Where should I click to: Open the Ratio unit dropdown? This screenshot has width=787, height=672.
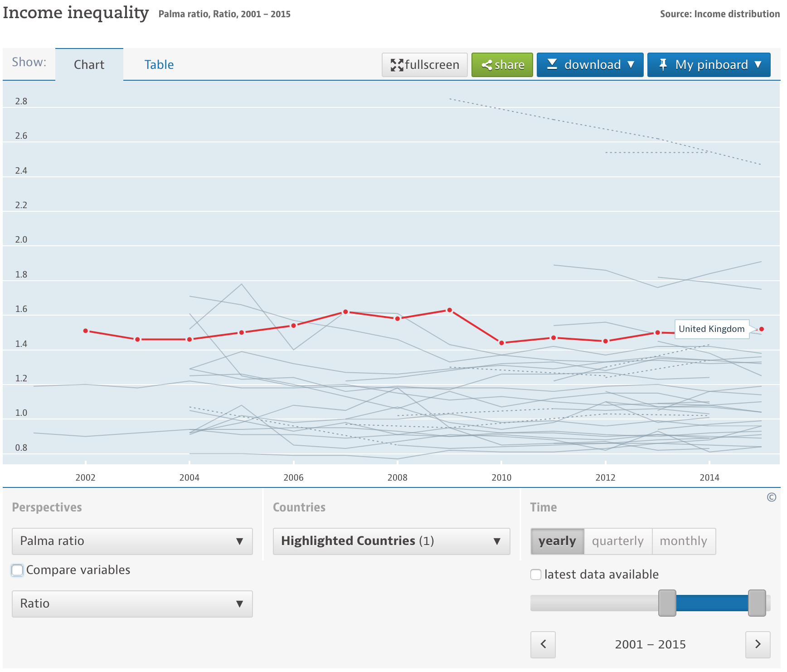(132, 604)
